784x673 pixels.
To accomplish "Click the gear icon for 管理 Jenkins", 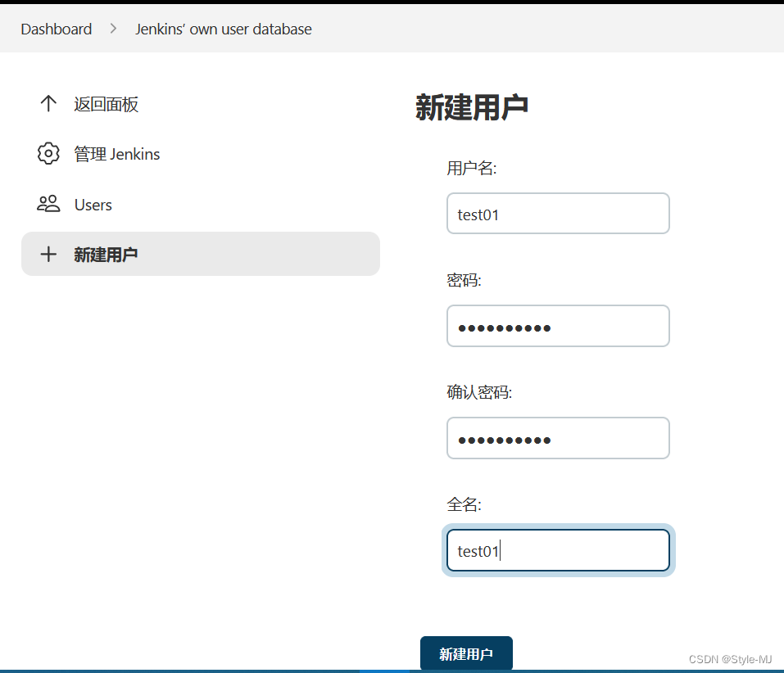I will 48,153.
